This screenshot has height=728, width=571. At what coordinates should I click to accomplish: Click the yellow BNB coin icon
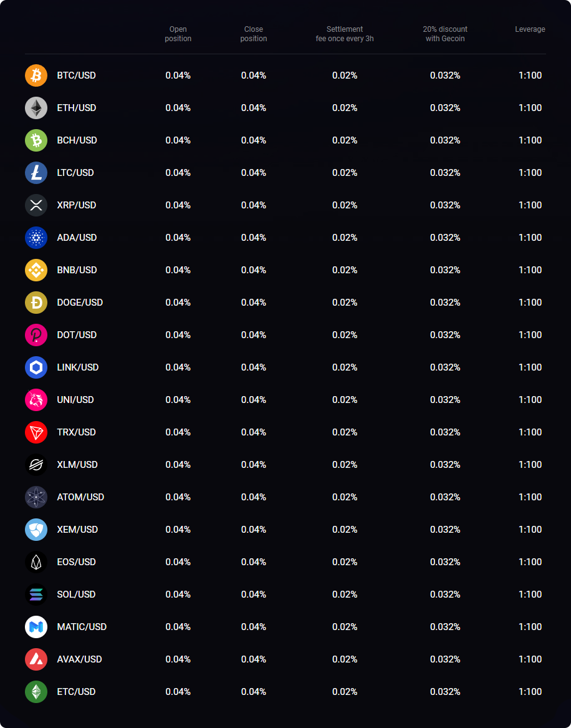click(36, 270)
